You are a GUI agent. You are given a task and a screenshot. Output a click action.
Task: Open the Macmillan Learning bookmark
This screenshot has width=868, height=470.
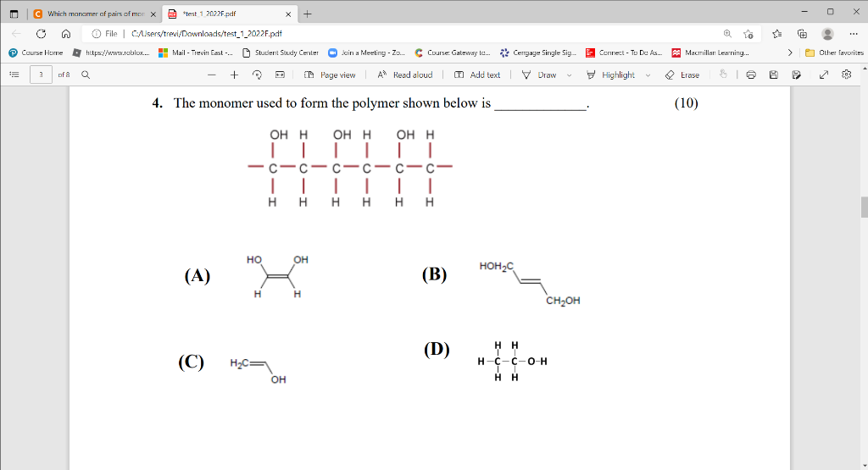tap(710, 53)
